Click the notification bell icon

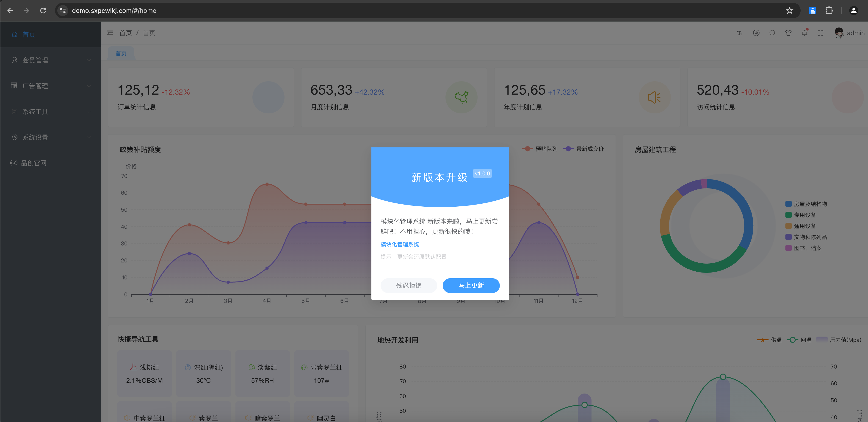tap(804, 33)
